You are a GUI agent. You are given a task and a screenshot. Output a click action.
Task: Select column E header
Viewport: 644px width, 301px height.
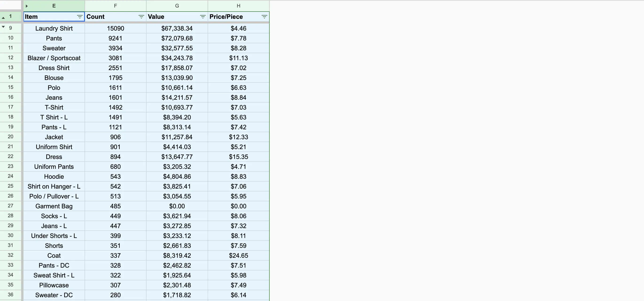point(54,6)
